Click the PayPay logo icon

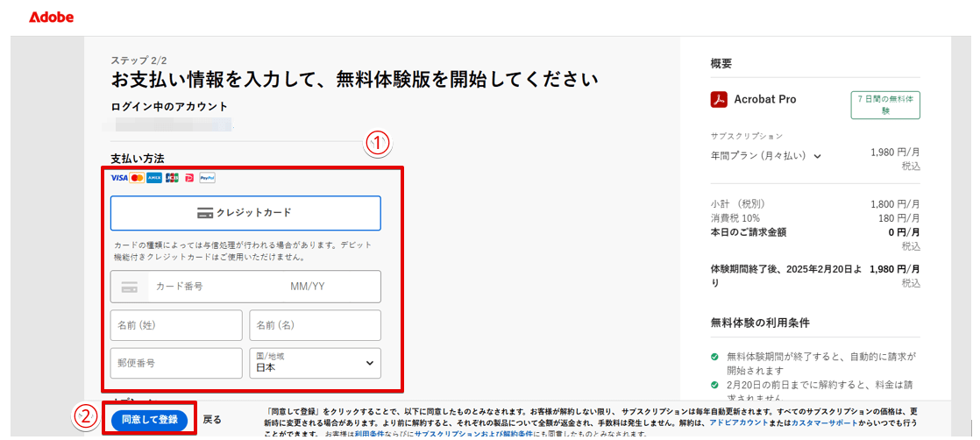click(189, 178)
